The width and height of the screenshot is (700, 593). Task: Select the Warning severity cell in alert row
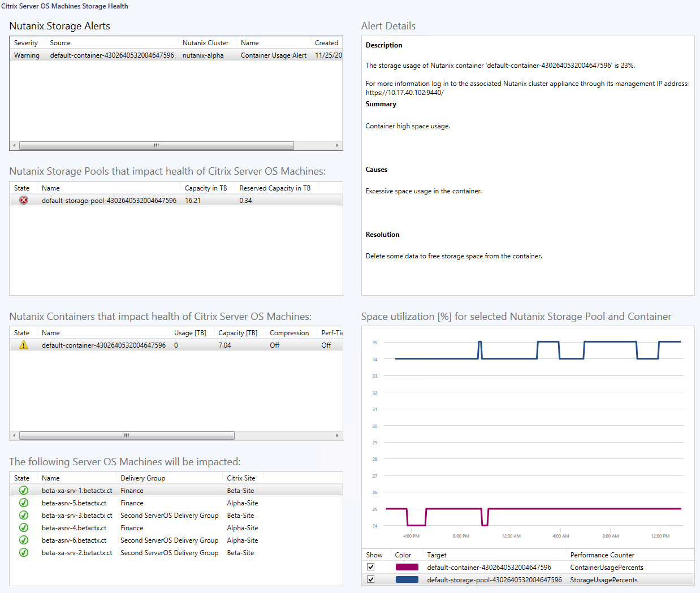coord(27,55)
